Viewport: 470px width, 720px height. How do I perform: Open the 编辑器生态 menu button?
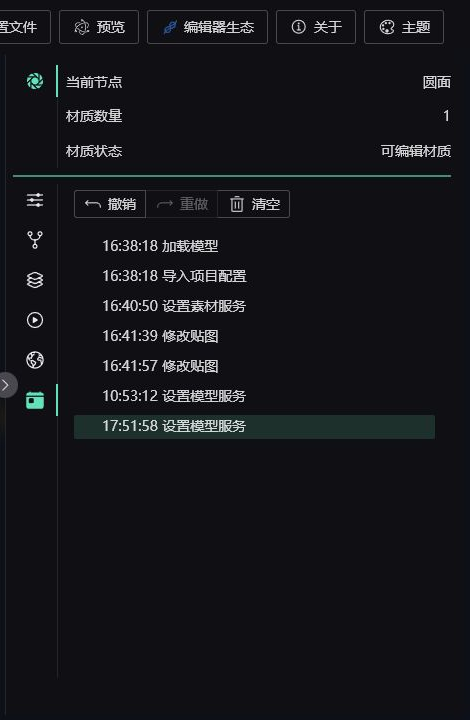[207, 27]
